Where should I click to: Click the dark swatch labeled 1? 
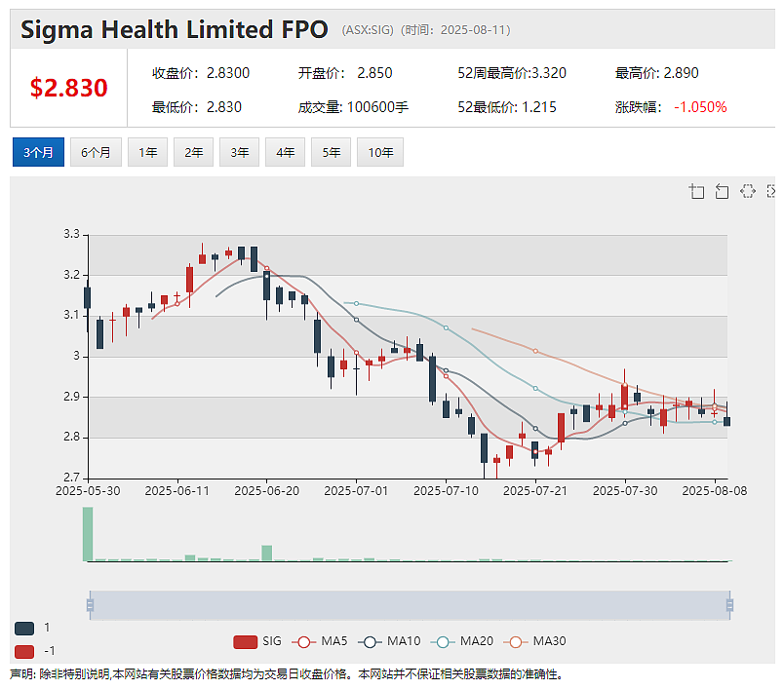pyautogui.click(x=24, y=629)
